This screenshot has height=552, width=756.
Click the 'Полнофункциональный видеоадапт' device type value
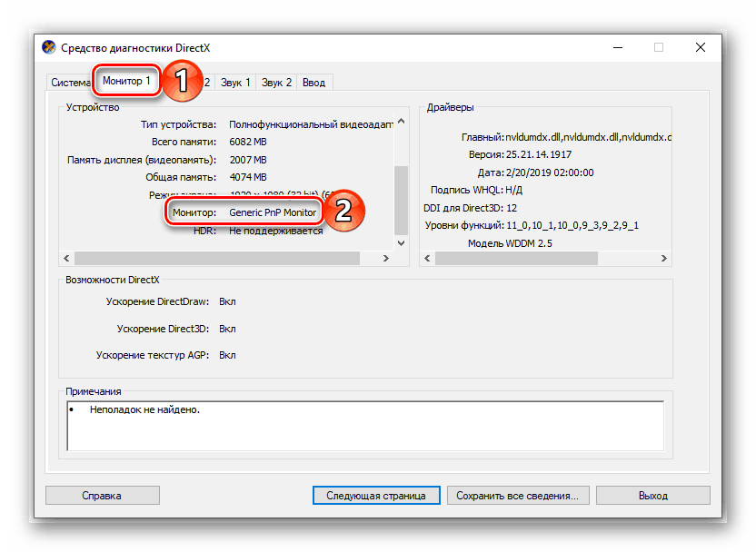(311, 124)
